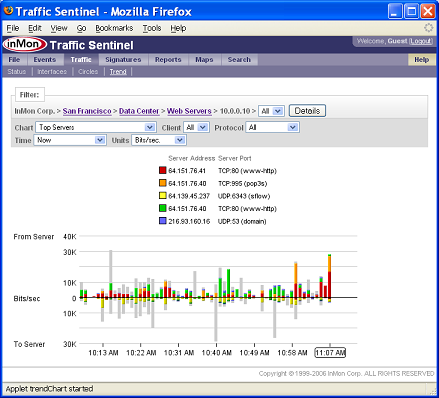Image resolution: width=439 pixels, height=398 pixels.
Task: Switch to the File tab in Traffic Sentinel
Action: [x=14, y=60]
